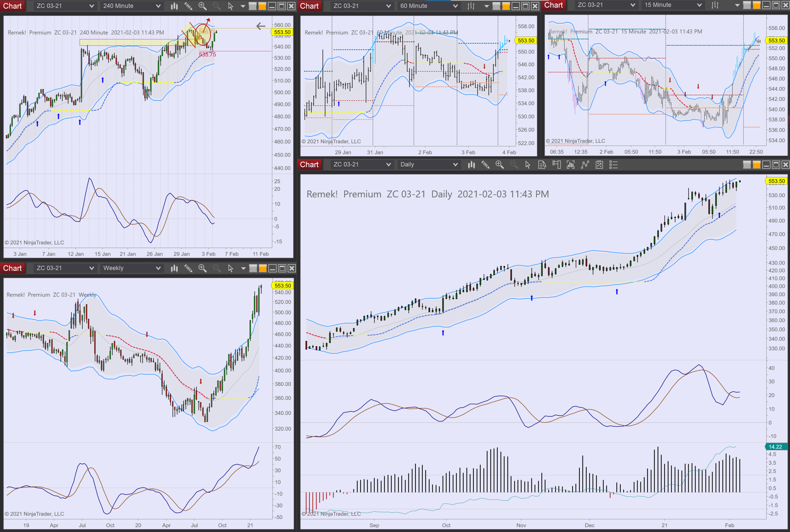Screen dimensions: 790x532
Task: Click zoom-in magnifier in Weekly chart toolbar
Action: tap(203, 269)
